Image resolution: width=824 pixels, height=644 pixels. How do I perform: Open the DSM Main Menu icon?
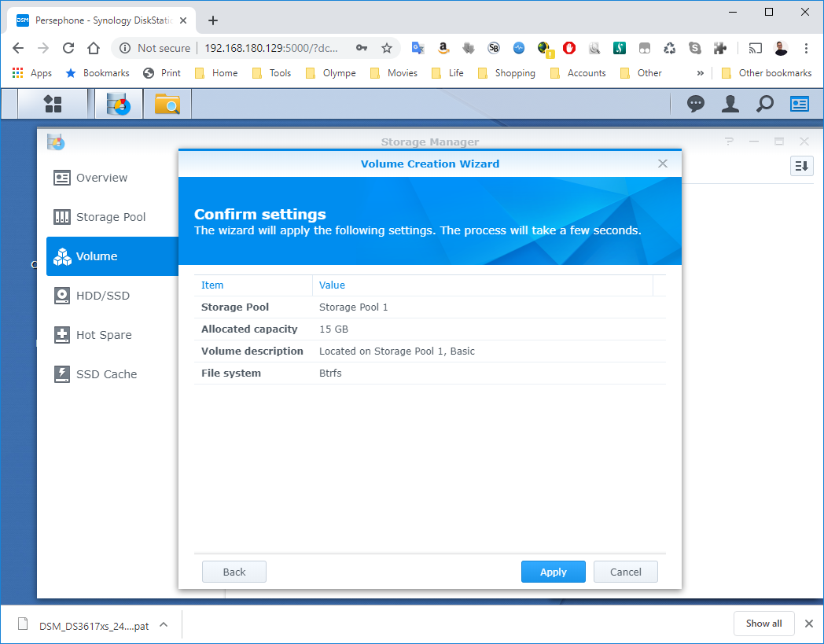point(53,104)
